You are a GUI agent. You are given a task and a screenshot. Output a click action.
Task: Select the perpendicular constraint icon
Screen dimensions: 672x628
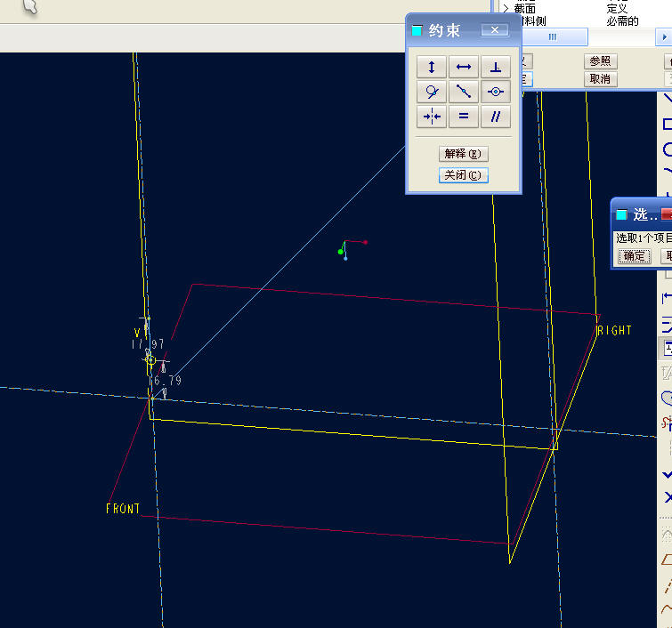pyautogui.click(x=496, y=67)
